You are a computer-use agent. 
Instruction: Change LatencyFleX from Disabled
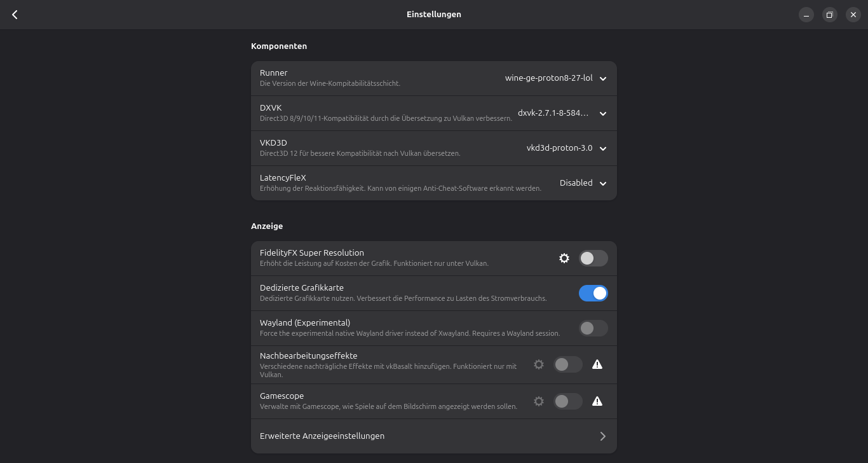[583, 183]
